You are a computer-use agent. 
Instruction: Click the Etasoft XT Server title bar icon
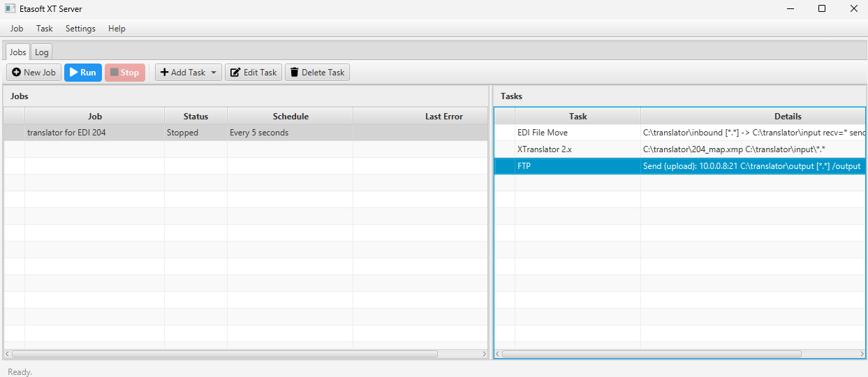click(x=10, y=9)
